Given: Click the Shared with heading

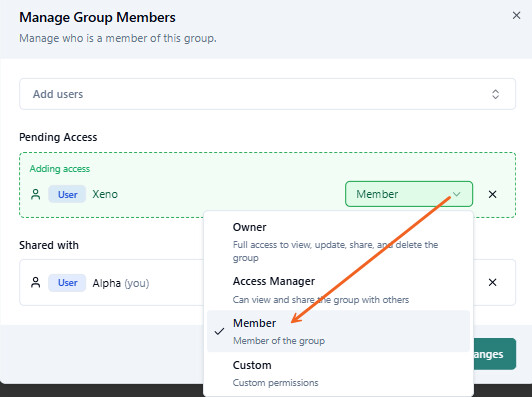Looking at the screenshot, I should pyautogui.click(x=49, y=245).
